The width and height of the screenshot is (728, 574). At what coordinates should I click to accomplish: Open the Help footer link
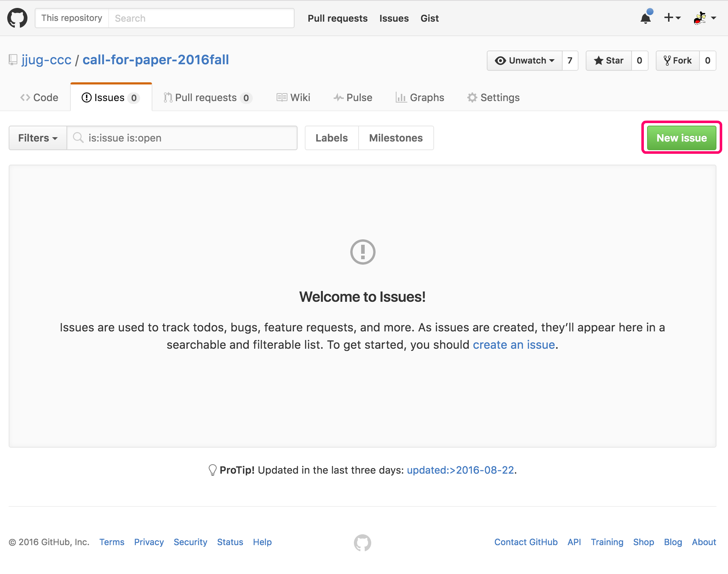(262, 542)
